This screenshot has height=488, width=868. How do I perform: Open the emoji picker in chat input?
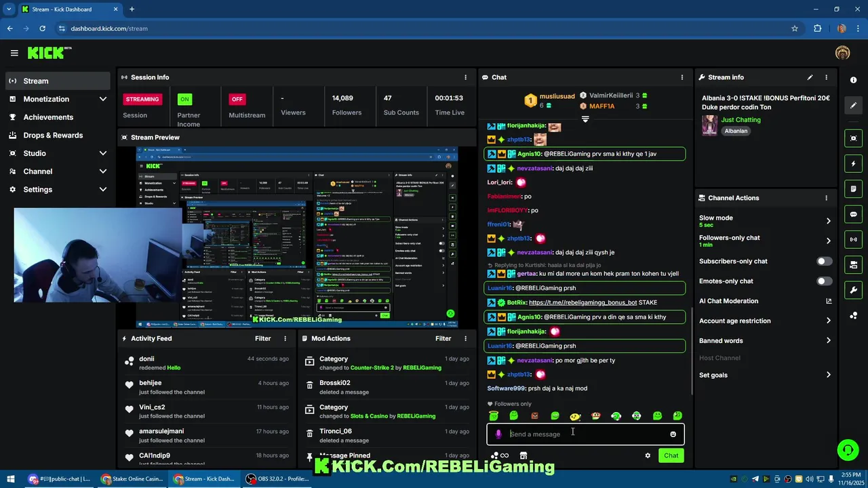[673, 434]
